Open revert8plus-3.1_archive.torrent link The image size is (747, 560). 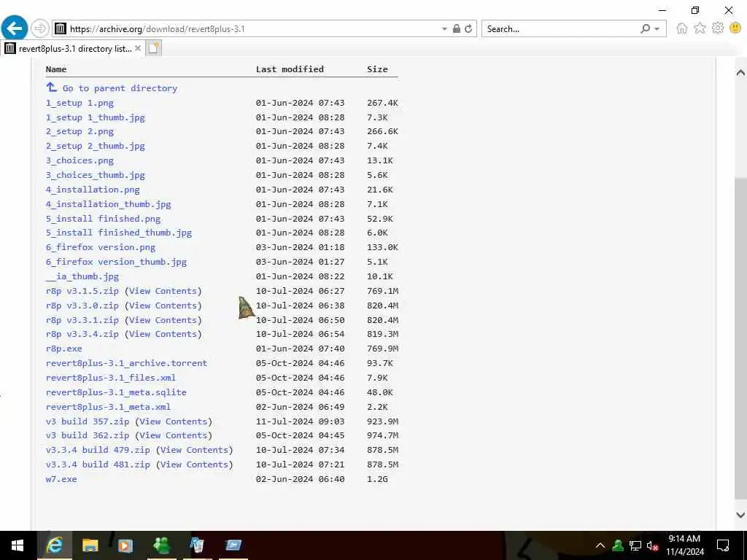(126, 363)
